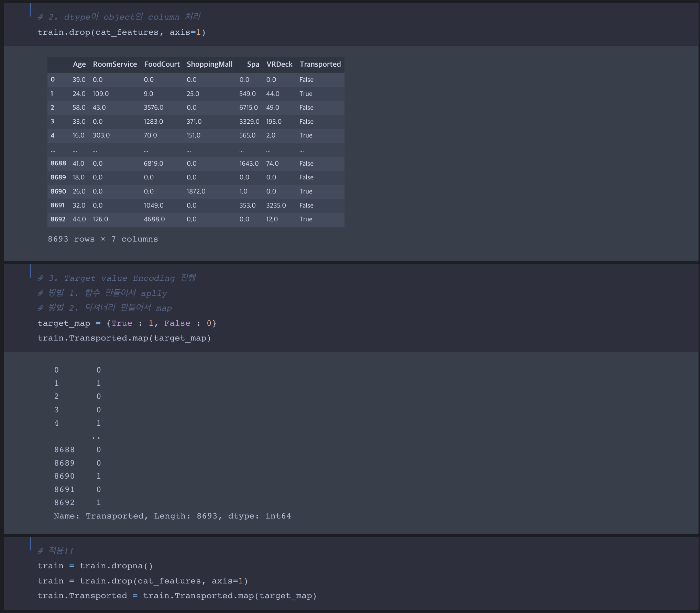The width and height of the screenshot is (700, 613).
Task: Click the target_map dictionary definition line
Action: [x=127, y=323]
